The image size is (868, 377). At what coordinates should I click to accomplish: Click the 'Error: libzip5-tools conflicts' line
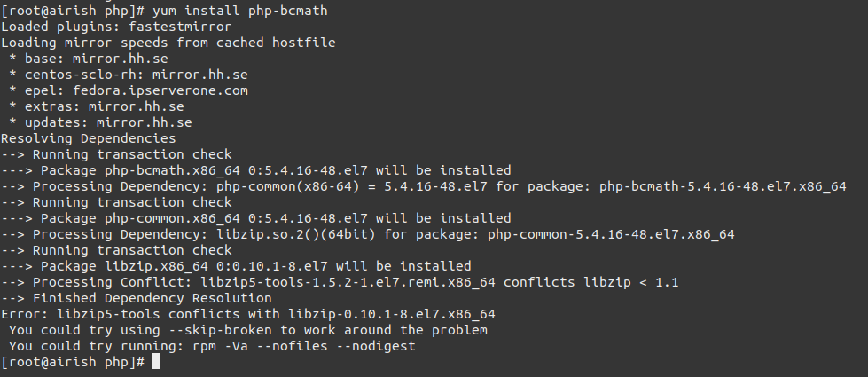[x=247, y=314]
